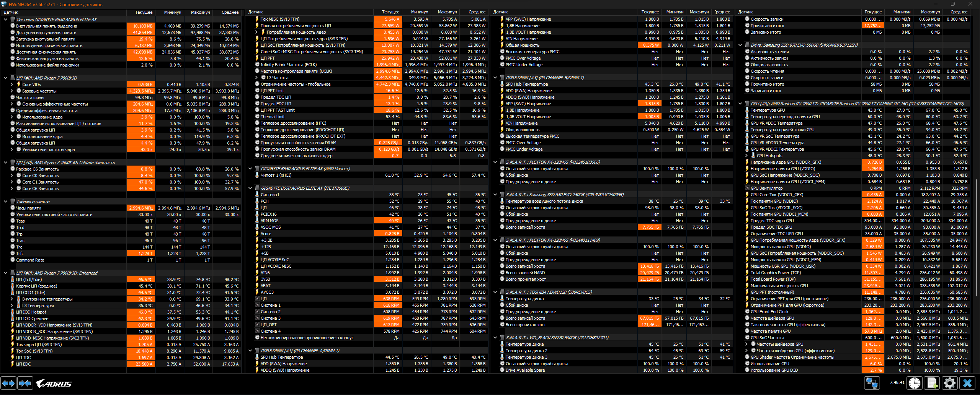Click Датчик header above the GPU sensor list

click(798, 12)
